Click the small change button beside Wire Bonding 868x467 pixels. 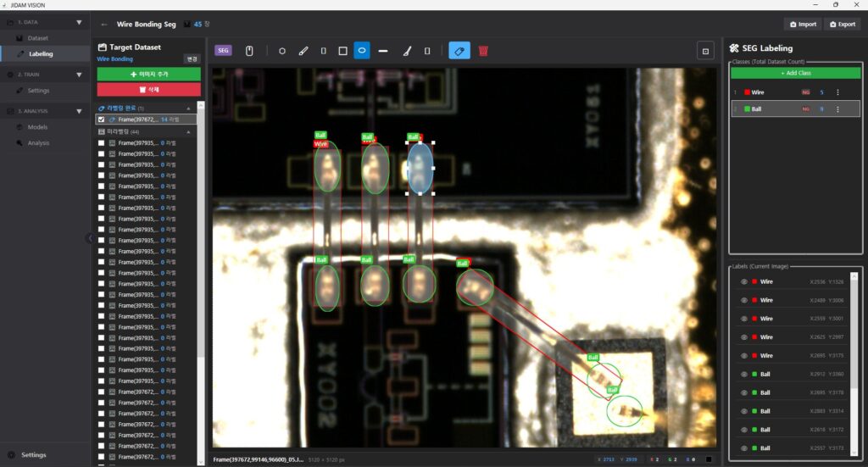(x=192, y=58)
